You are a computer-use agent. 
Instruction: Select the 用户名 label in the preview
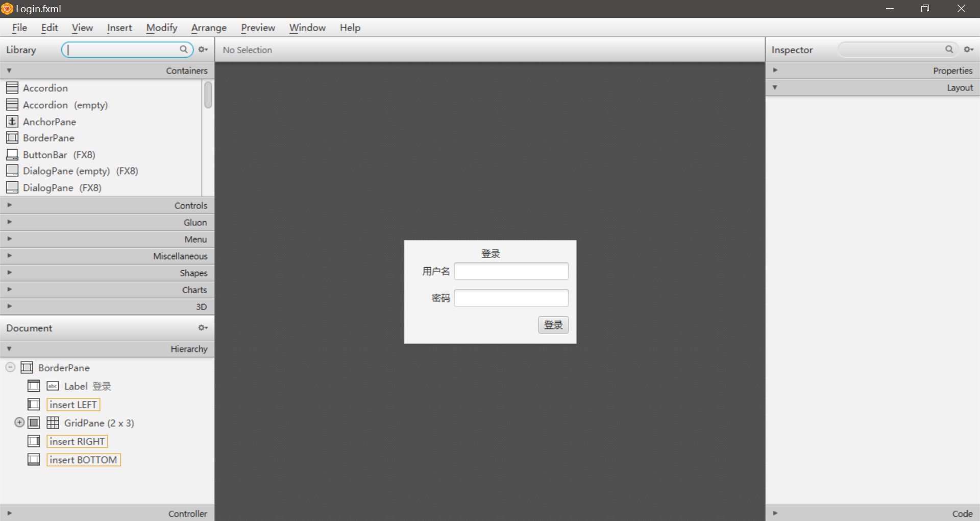coord(436,271)
